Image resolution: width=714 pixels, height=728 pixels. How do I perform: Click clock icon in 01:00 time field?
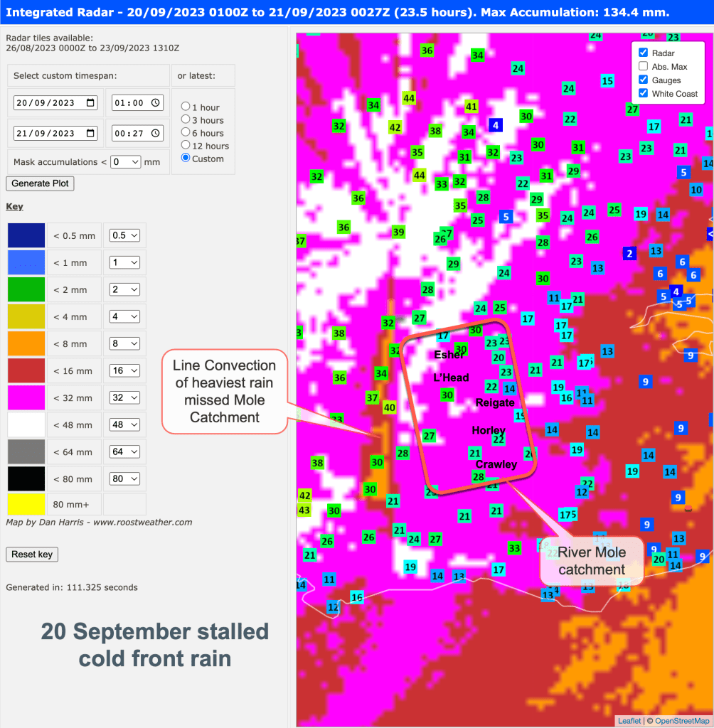click(x=156, y=103)
